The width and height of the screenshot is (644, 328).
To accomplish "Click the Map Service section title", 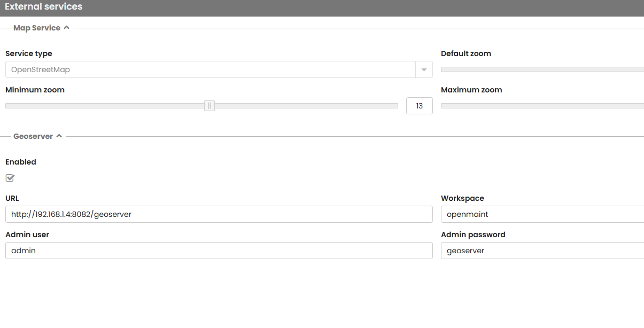I will click(x=37, y=28).
